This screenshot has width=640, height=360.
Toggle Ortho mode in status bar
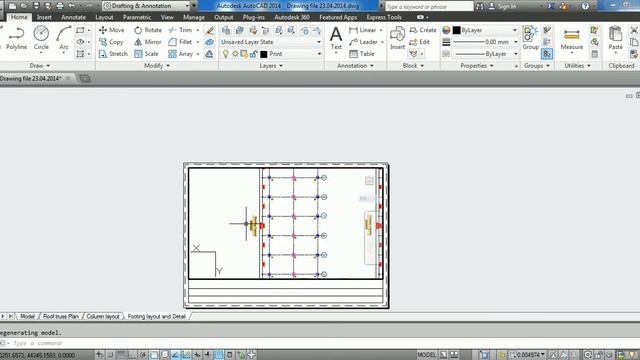pos(132,355)
